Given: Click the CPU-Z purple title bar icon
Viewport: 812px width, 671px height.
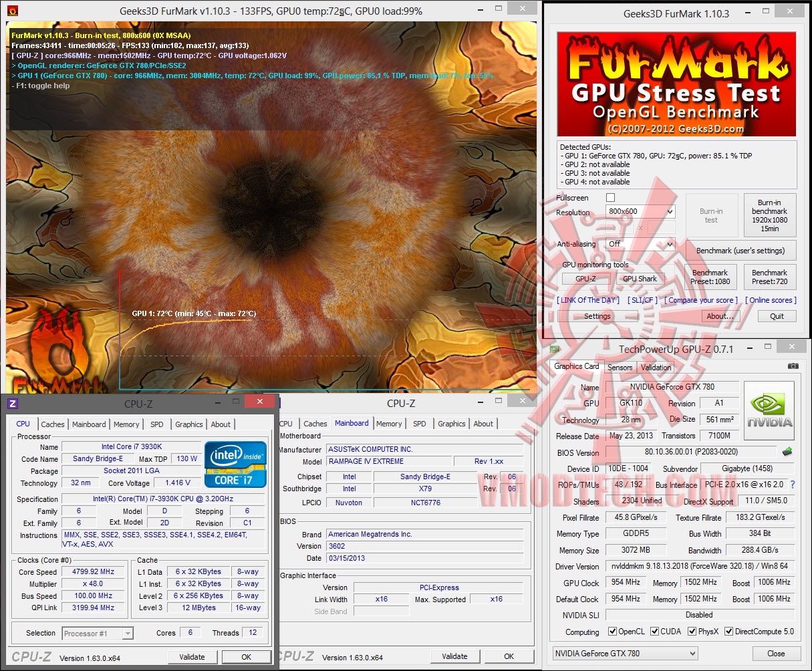Looking at the screenshot, I should tap(12, 404).
